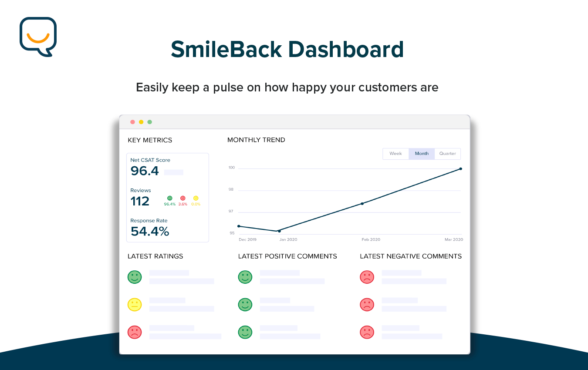Click the red frown in the last Latest Ratings row
Image resolution: width=588 pixels, height=370 pixels.
[x=135, y=332]
